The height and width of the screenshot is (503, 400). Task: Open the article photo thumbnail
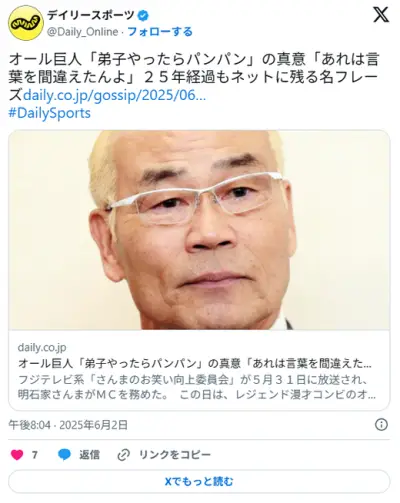tap(199, 230)
